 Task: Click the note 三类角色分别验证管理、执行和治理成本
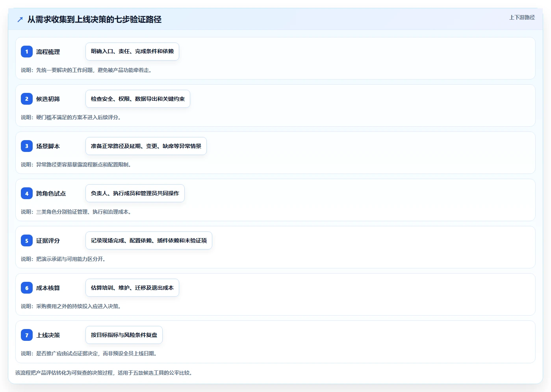83,212
